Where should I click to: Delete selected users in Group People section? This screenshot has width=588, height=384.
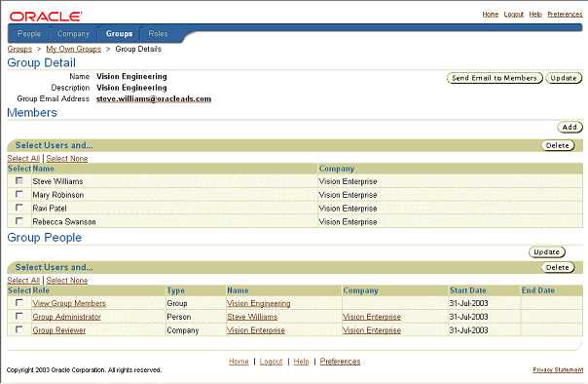pyautogui.click(x=558, y=268)
